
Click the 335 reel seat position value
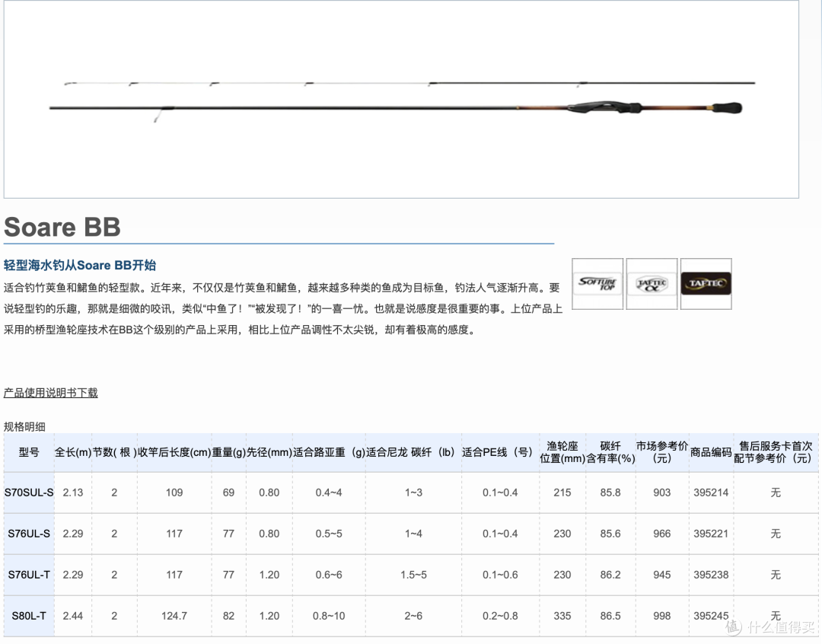(x=562, y=616)
